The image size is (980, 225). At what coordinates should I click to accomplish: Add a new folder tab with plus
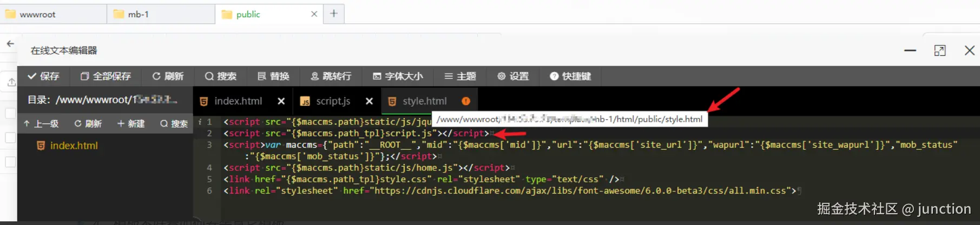pos(334,14)
